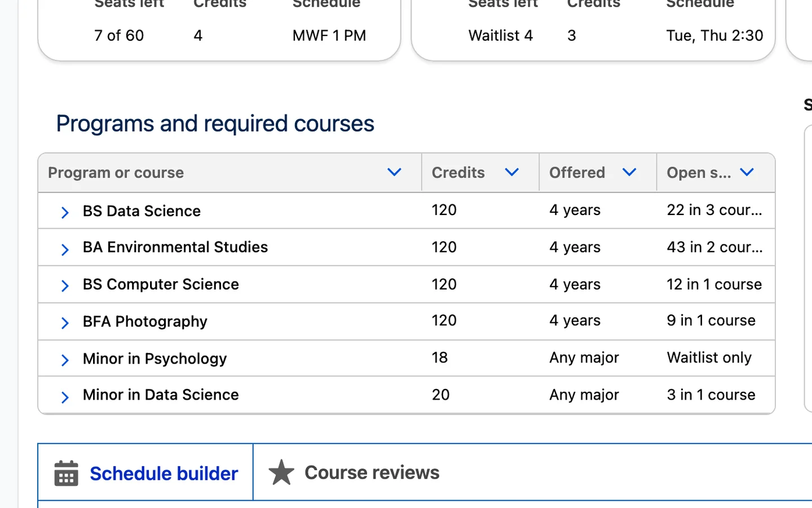Expand the BS Data Science row
The height and width of the screenshot is (508, 812).
point(65,212)
